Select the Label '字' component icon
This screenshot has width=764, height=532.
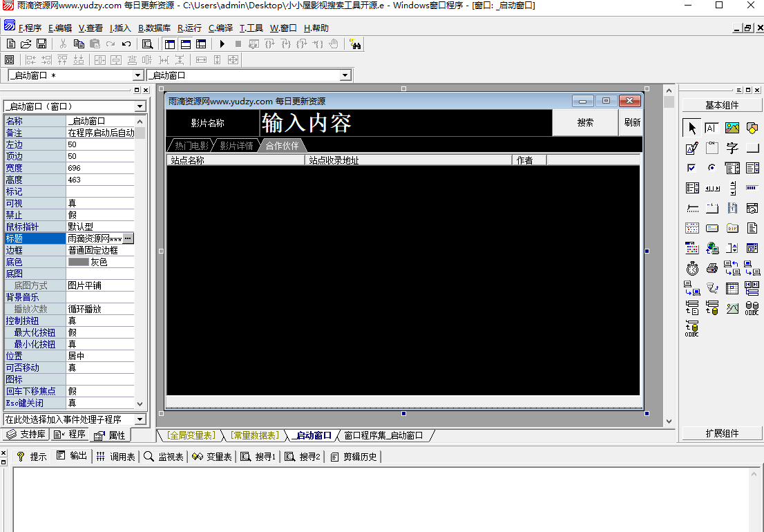point(732,148)
